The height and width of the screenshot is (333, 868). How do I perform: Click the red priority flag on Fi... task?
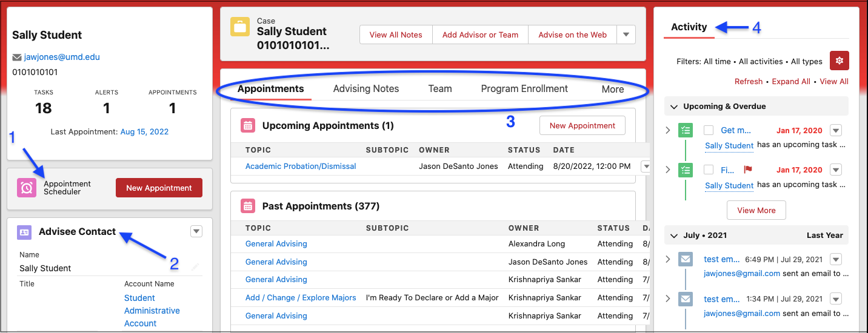[x=748, y=170]
